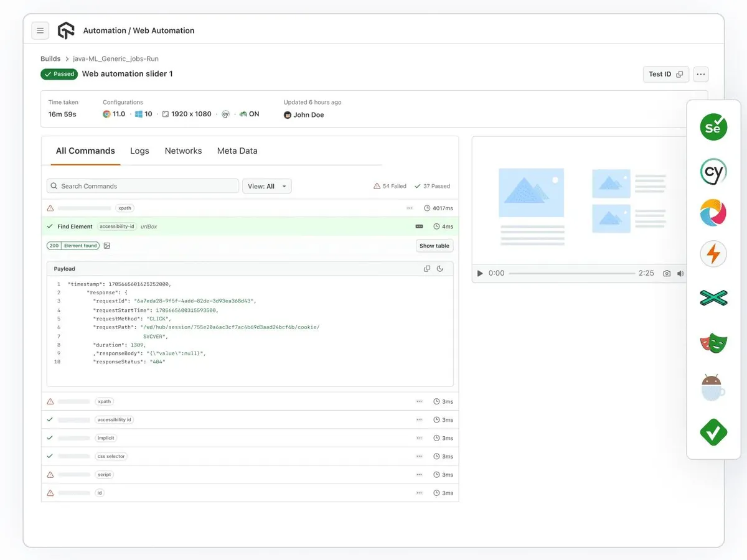This screenshot has height=560, width=747.
Task: Open more options for Find Element command
Action: coord(419,226)
